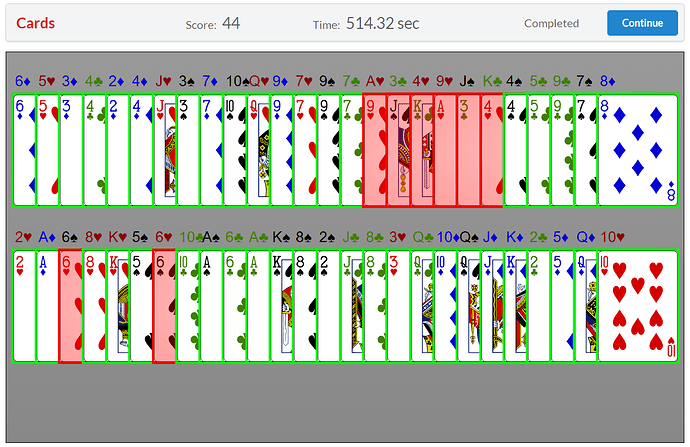Click the jack of hearts card
Screen dimensions: 690x447
pos(165,150)
